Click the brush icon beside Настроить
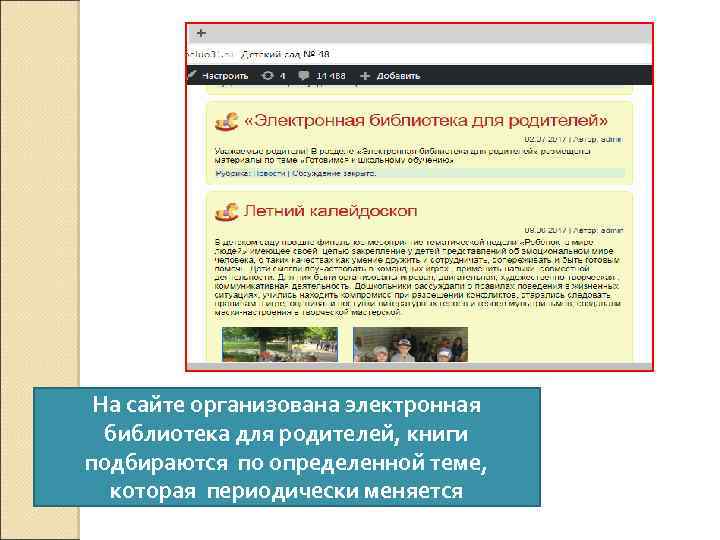This screenshot has width=720, height=540. [x=192, y=75]
